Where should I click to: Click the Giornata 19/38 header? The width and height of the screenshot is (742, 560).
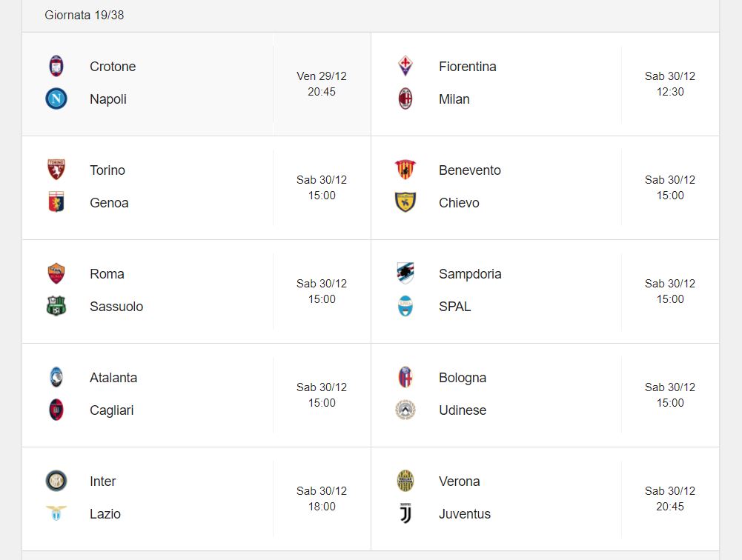(85, 15)
